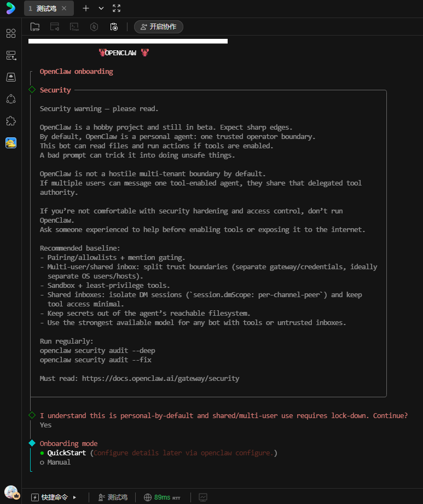
Task: Open the clipboard history toolbar icon
Action: point(114,27)
